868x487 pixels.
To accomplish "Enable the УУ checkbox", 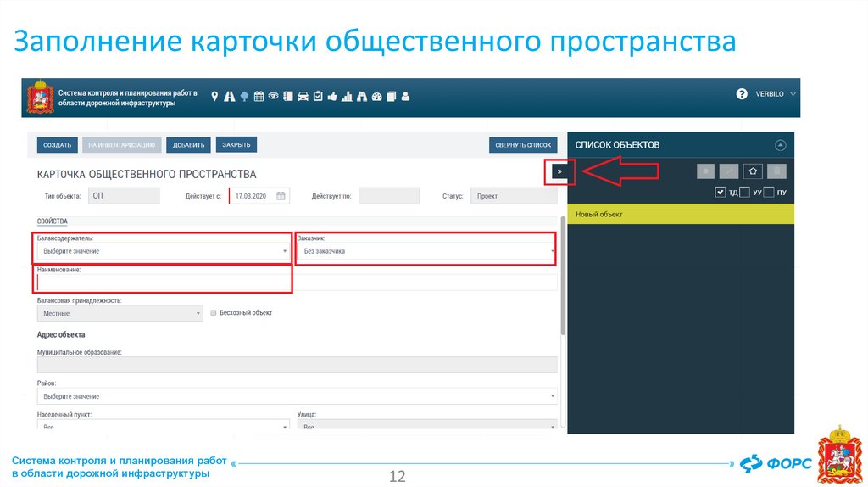I will click(x=744, y=193).
